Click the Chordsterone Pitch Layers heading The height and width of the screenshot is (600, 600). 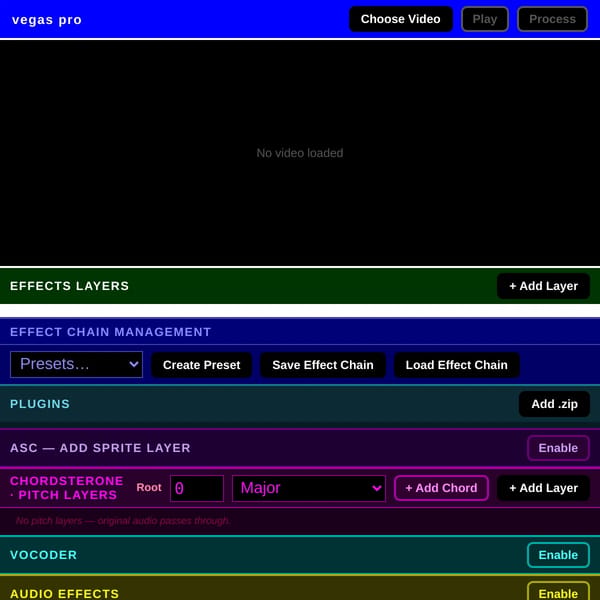pos(67,488)
